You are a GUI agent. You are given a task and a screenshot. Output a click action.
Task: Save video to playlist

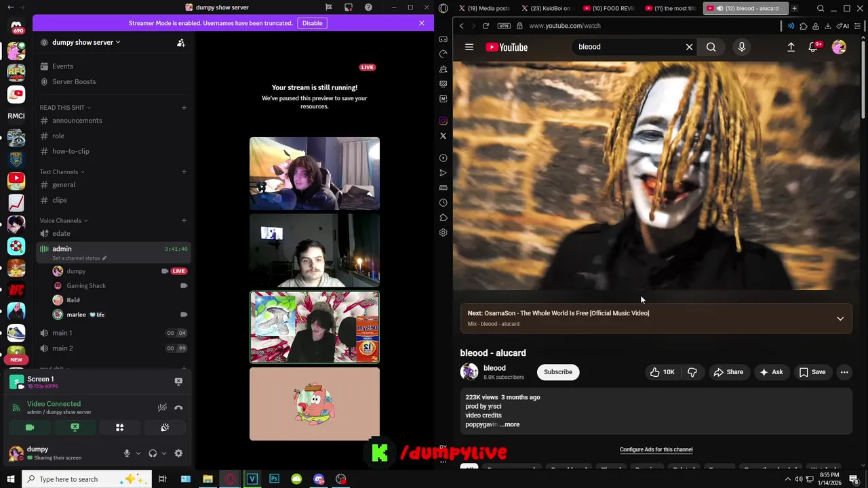tap(812, 372)
